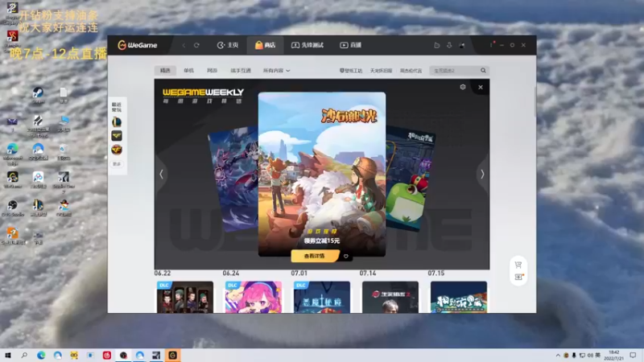Launch League of Legends from recent sidebar
644x362 pixels.
coord(117,122)
